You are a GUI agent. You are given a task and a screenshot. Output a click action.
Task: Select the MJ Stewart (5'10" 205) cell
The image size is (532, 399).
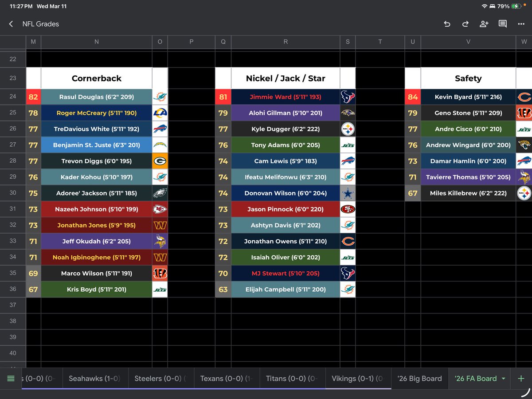tap(286, 273)
